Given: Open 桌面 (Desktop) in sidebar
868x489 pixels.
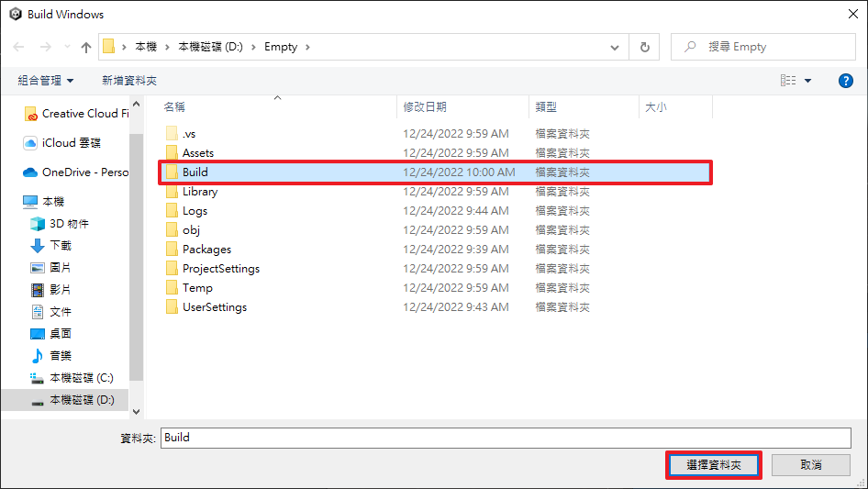Looking at the screenshot, I should pyautogui.click(x=51, y=333).
